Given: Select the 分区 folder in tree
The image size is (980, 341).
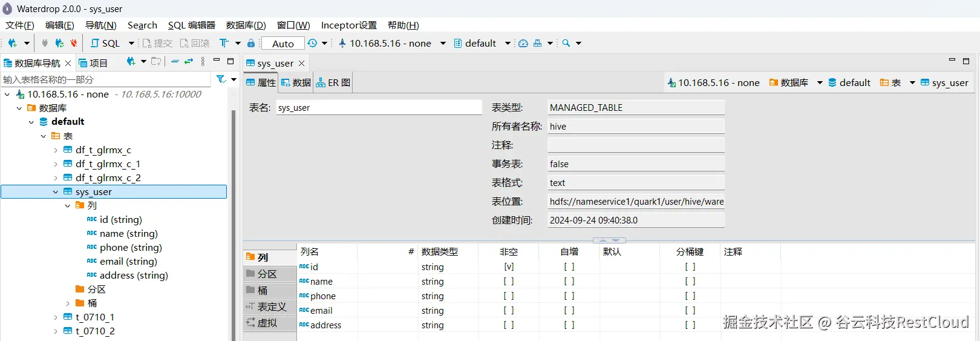Looking at the screenshot, I should (x=96, y=289).
